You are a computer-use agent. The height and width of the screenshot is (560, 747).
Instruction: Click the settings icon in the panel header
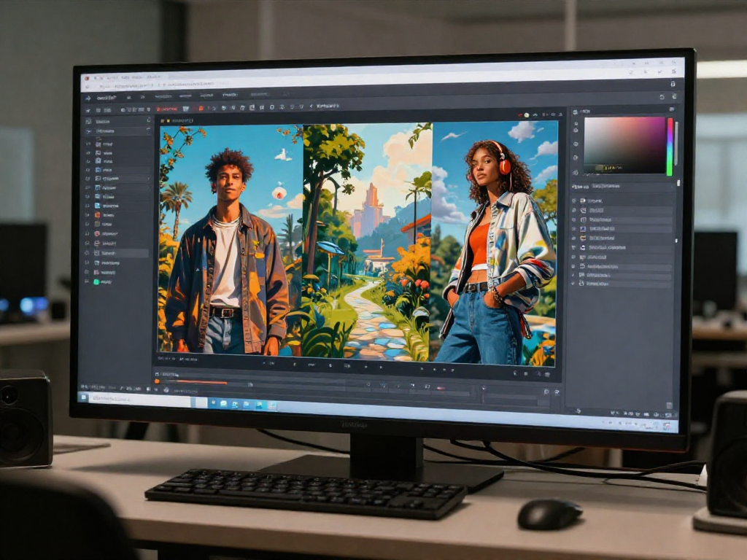pos(673,107)
